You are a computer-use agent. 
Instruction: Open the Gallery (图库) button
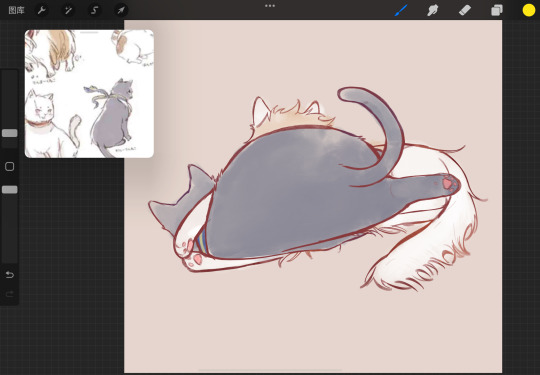click(x=16, y=10)
